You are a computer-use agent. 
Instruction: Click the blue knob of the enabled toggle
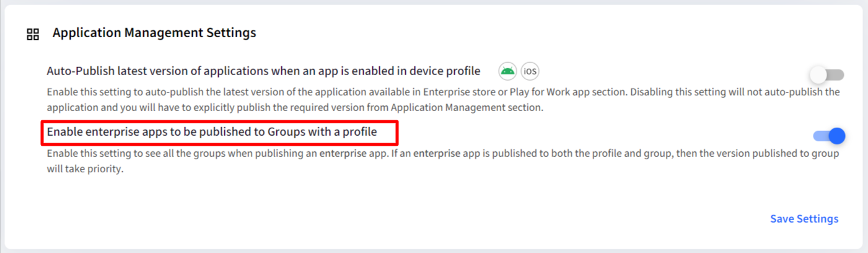837,136
